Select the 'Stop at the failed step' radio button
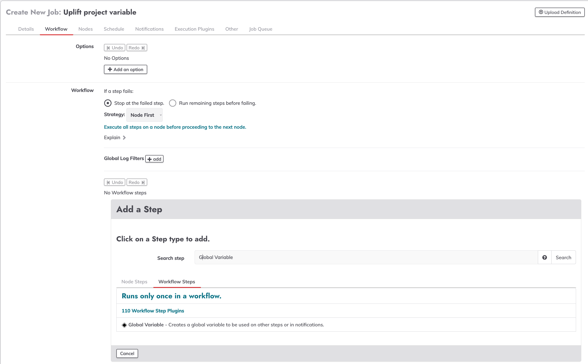The image size is (588, 364). (108, 103)
